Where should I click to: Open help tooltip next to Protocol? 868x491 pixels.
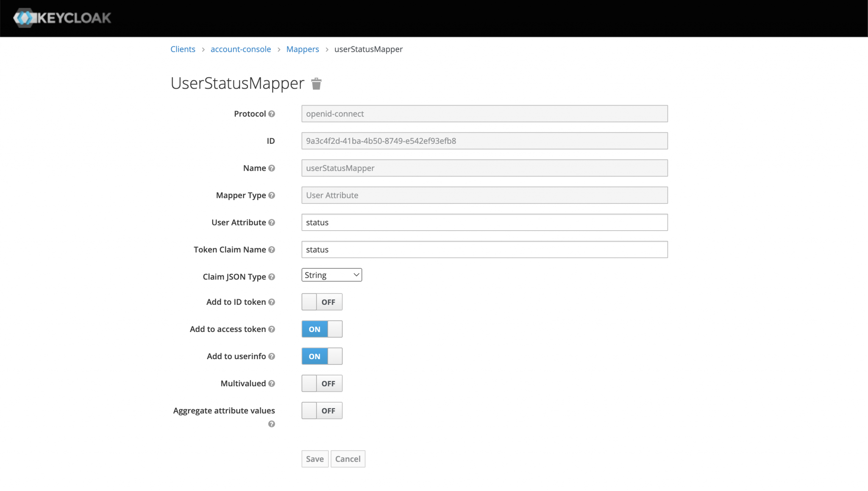(272, 113)
